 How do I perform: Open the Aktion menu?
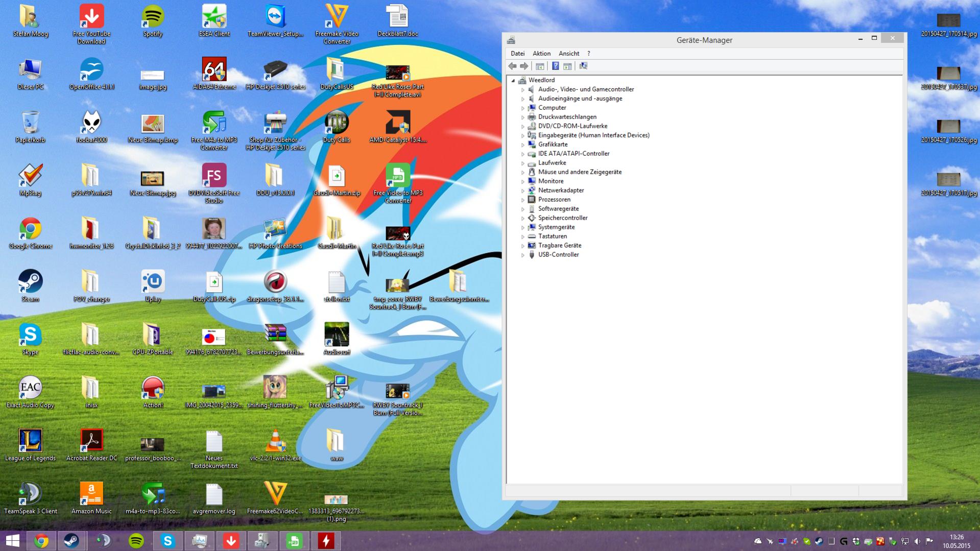[541, 53]
